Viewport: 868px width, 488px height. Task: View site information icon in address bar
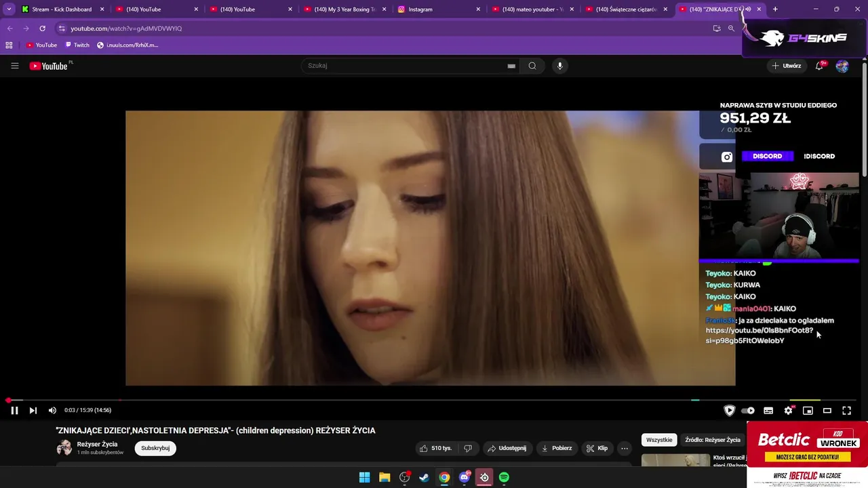[62, 28]
